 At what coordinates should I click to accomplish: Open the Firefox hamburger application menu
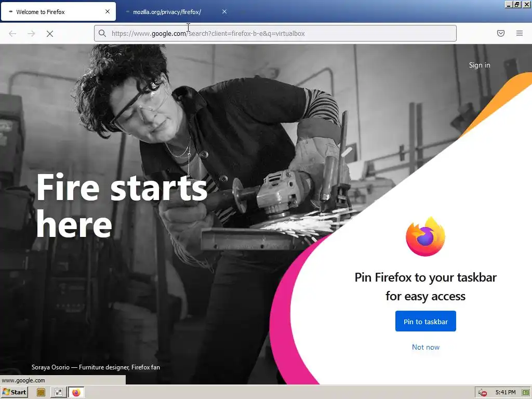click(520, 33)
